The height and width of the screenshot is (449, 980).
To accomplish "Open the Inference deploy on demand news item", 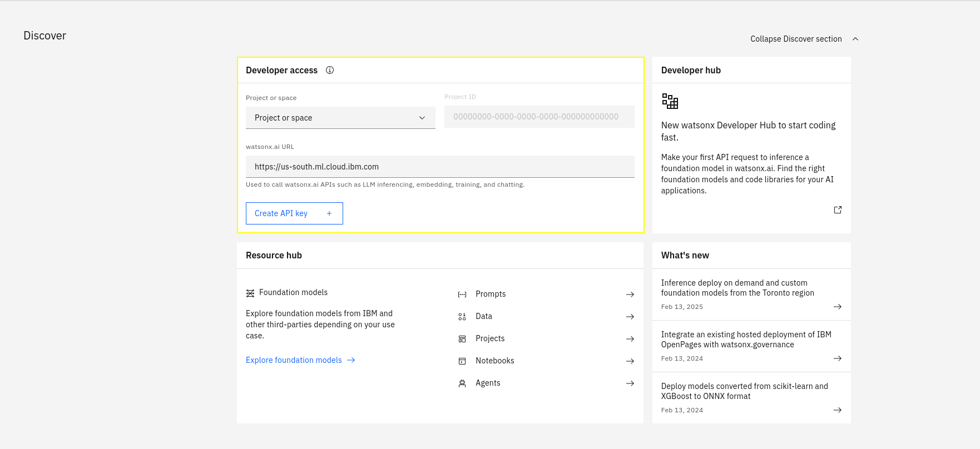I will click(751, 295).
